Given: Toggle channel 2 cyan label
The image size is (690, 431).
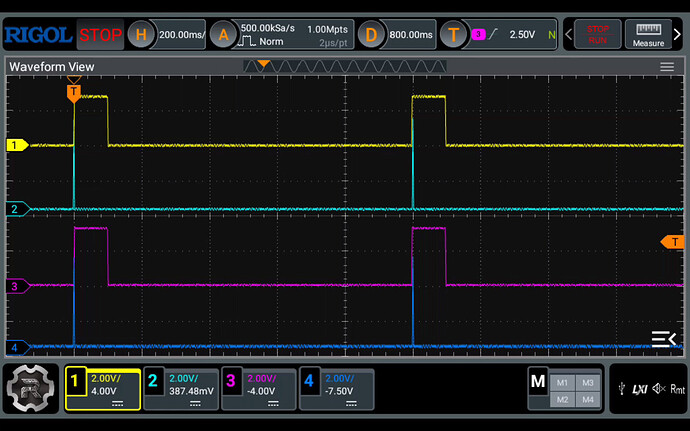Looking at the screenshot, I should tap(14, 209).
